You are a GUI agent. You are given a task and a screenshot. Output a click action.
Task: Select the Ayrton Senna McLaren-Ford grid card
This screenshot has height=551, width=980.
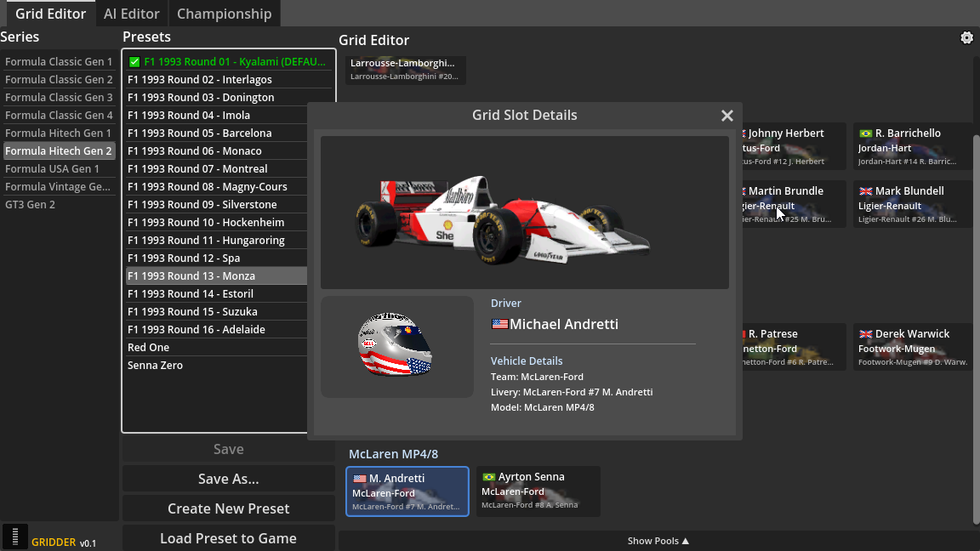tap(538, 491)
